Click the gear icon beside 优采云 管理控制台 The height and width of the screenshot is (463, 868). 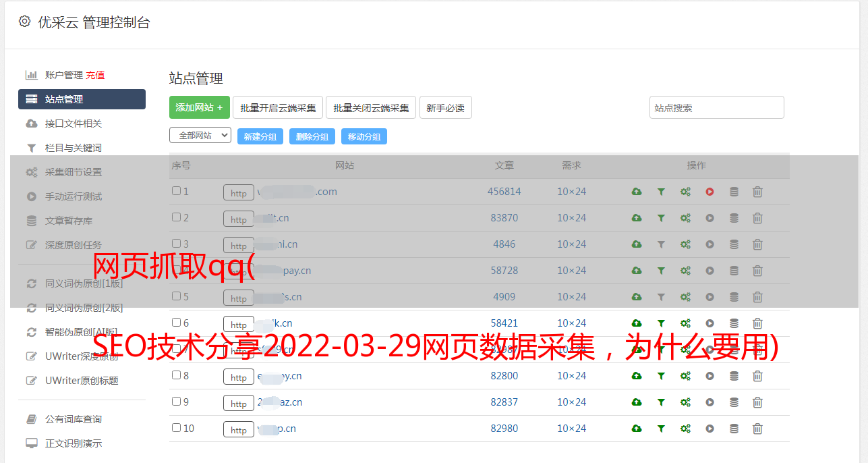coord(24,22)
